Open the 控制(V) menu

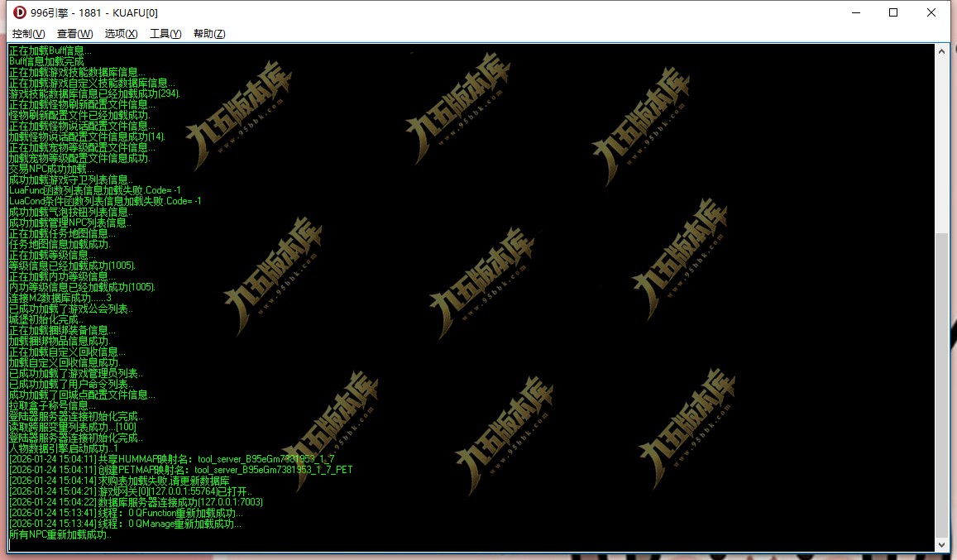29,34
